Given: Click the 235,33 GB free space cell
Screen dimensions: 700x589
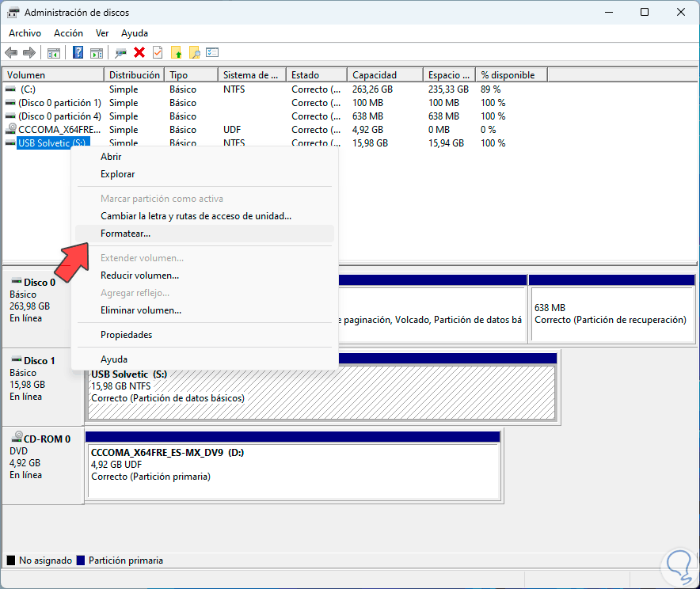Looking at the screenshot, I should (448, 89).
